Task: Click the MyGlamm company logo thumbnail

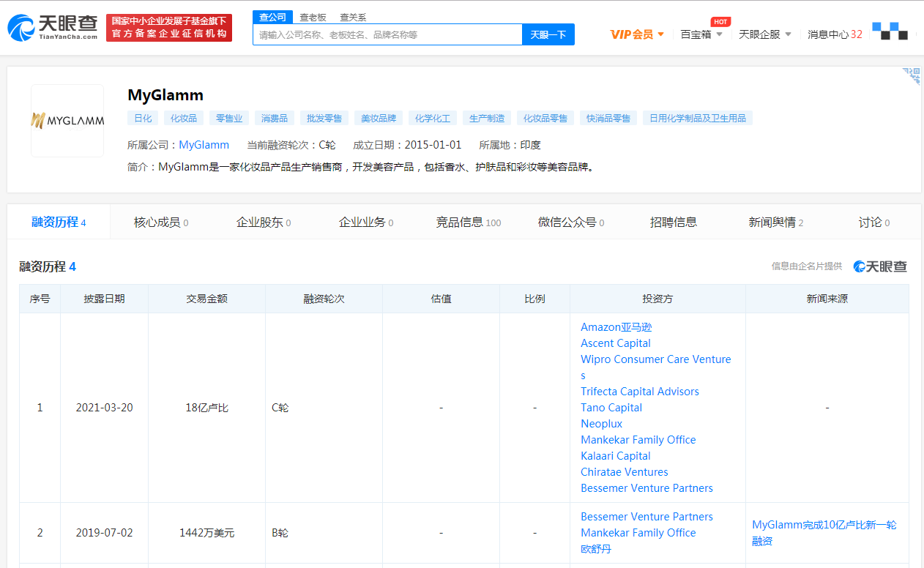Action: (x=67, y=121)
